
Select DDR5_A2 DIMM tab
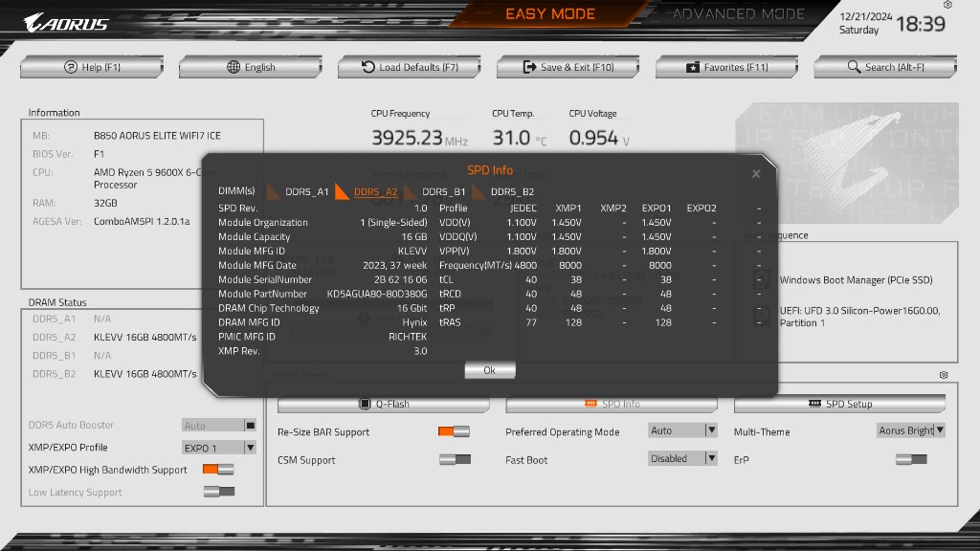[375, 191]
